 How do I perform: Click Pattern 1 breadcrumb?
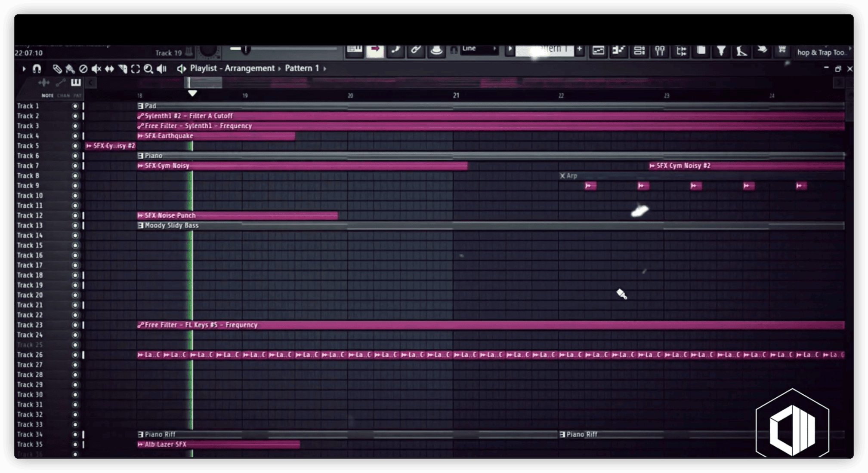click(x=302, y=68)
